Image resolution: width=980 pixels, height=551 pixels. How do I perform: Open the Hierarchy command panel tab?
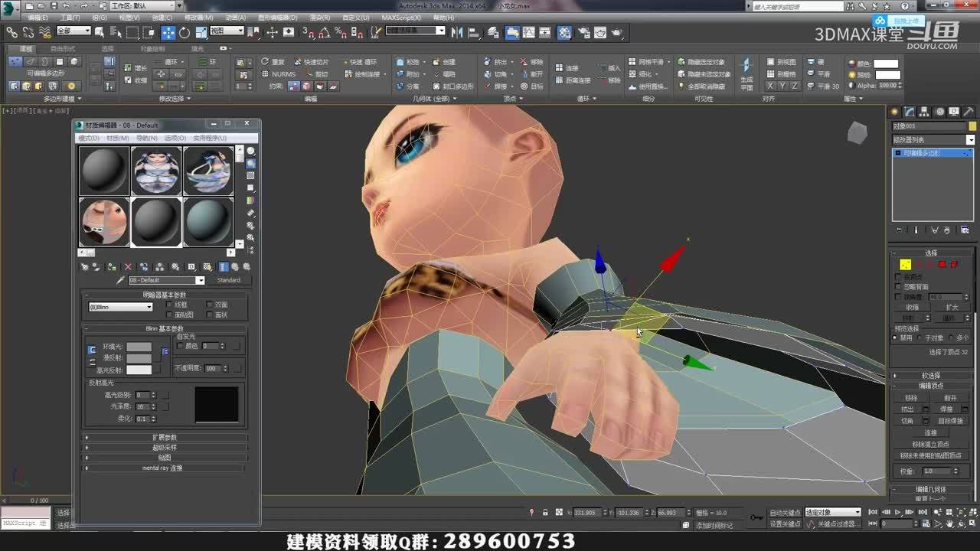(x=925, y=112)
